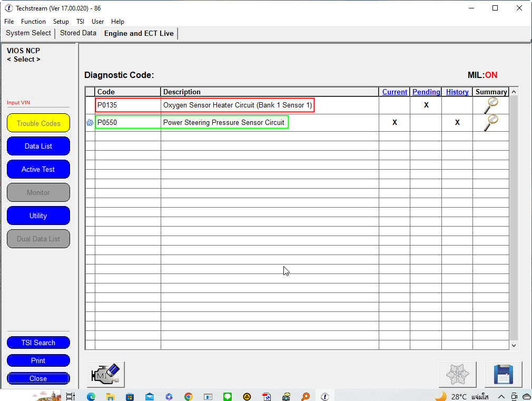Click Techstream icon in taskbar

tap(324, 396)
